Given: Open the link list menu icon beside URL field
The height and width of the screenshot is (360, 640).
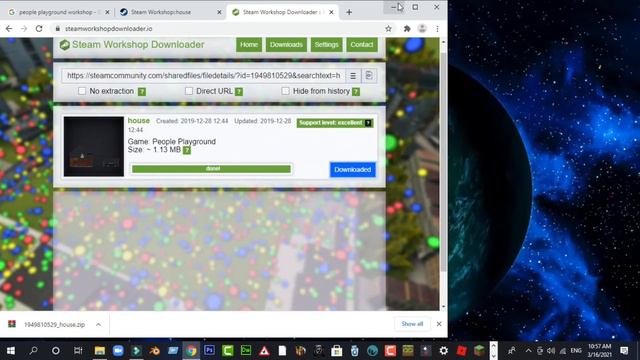Looking at the screenshot, I should point(353,76).
